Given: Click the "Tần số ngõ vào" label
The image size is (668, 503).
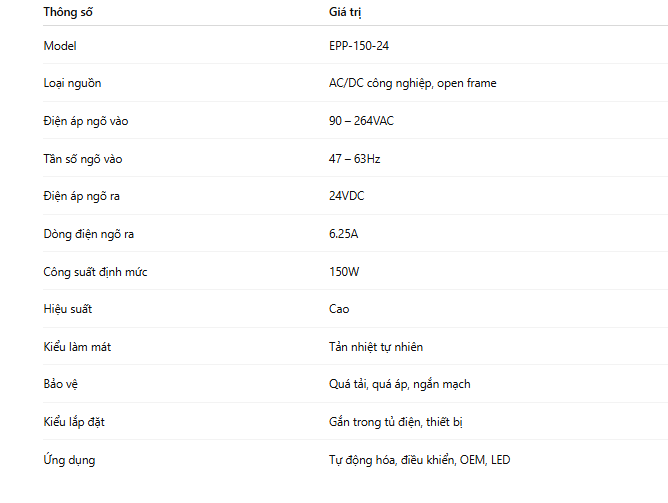Looking at the screenshot, I should [x=83, y=159].
